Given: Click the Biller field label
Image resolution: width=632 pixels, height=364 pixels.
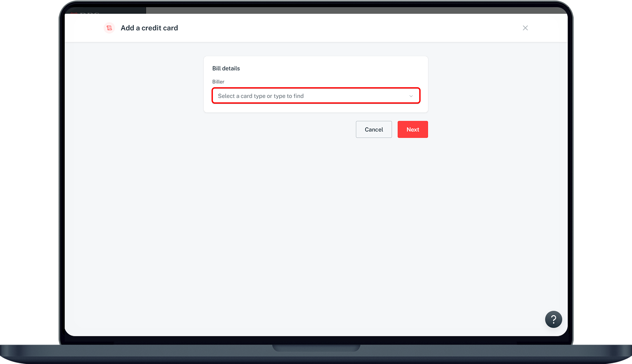Looking at the screenshot, I should (x=218, y=82).
